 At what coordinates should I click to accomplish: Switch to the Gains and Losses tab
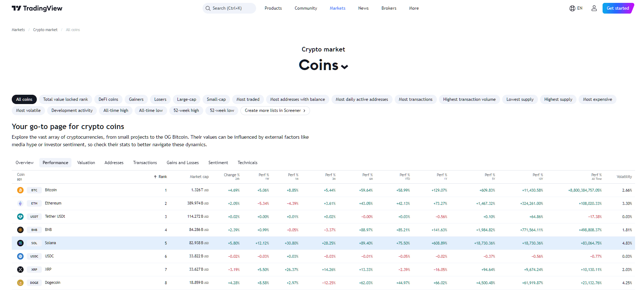click(183, 163)
